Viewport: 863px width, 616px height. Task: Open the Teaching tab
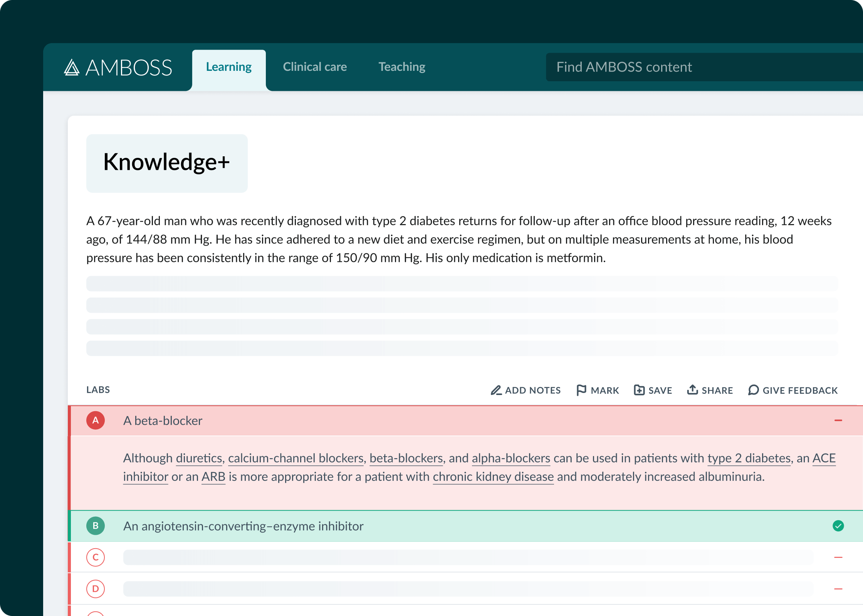[x=402, y=67]
